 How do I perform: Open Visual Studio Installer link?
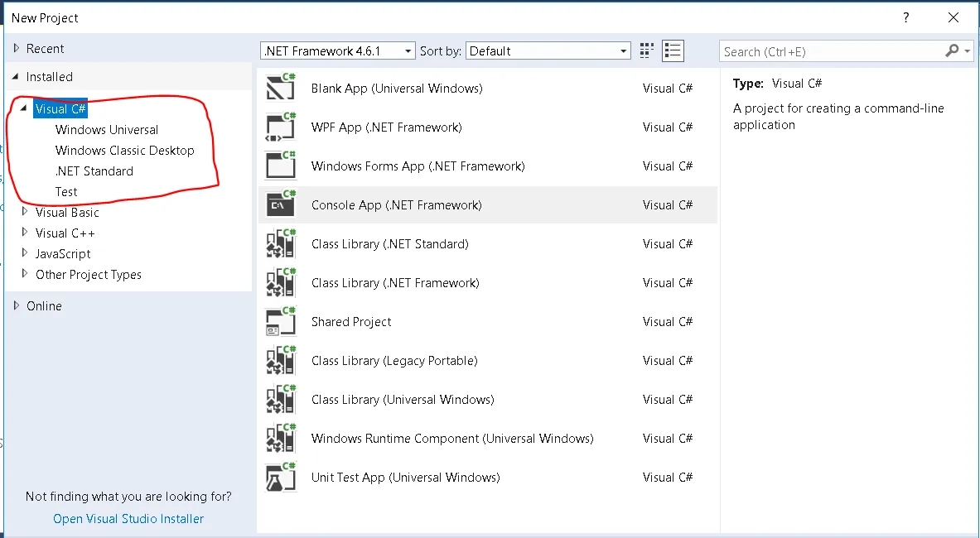coord(128,519)
